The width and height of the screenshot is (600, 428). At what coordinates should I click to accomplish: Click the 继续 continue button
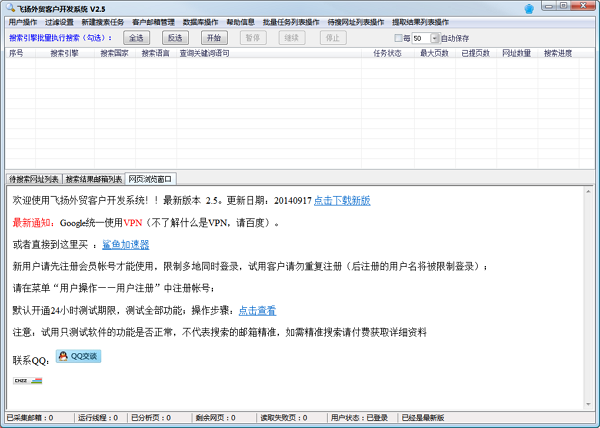point(292,37)
